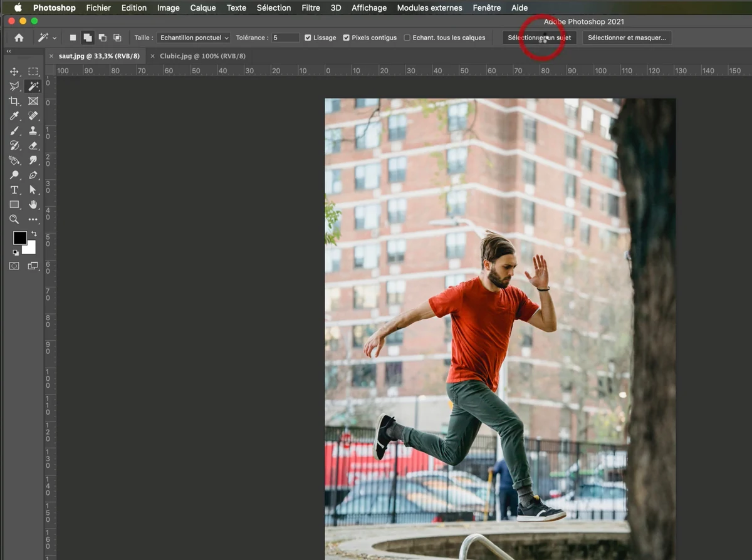Select the Eyedropper tool
The width and height of the screenshot is (752, 560).
pos(14,116)
